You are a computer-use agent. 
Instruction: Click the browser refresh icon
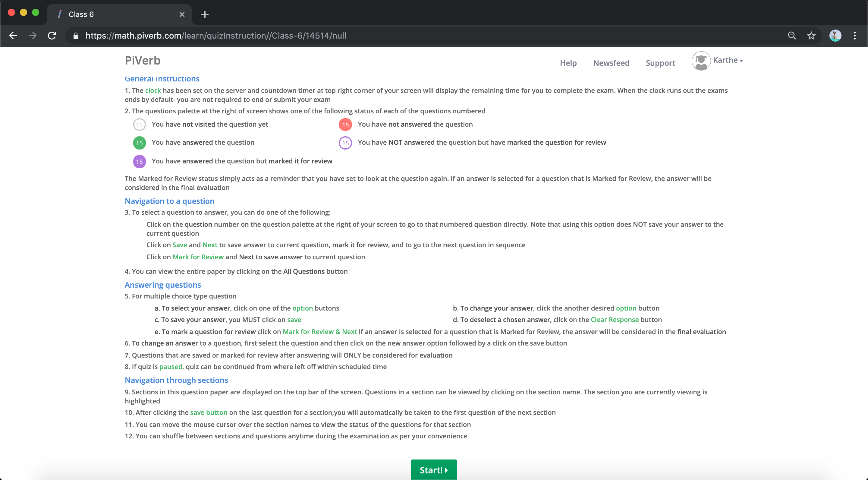click(52, 36)
